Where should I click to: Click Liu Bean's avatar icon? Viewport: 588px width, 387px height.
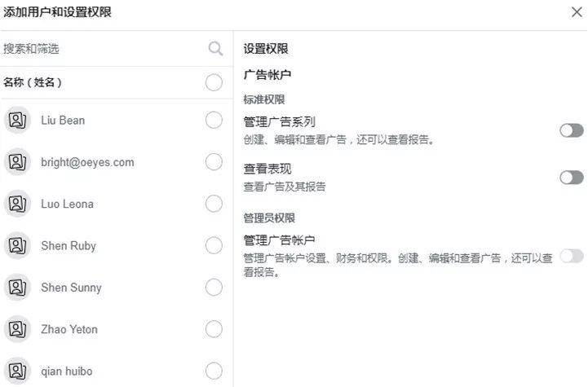[x=17, y=121]
